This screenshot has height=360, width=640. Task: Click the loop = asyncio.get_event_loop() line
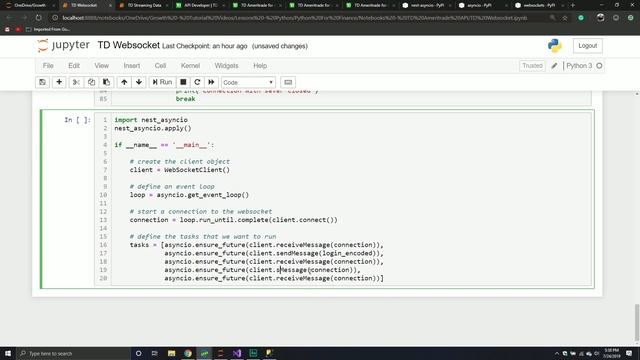pyautogui.click(x=189, y=195)
